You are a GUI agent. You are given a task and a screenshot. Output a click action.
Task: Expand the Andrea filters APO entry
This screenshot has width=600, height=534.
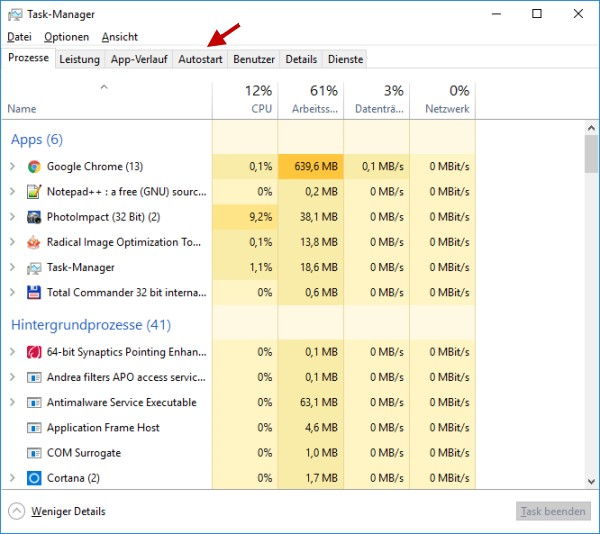(12, 377)
